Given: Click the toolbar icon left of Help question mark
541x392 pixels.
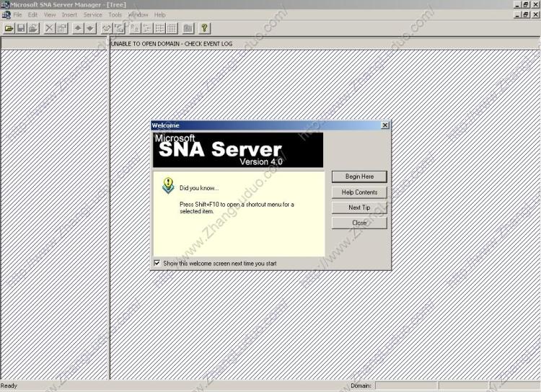Looking at the screenshot, I should pos(188,28).
